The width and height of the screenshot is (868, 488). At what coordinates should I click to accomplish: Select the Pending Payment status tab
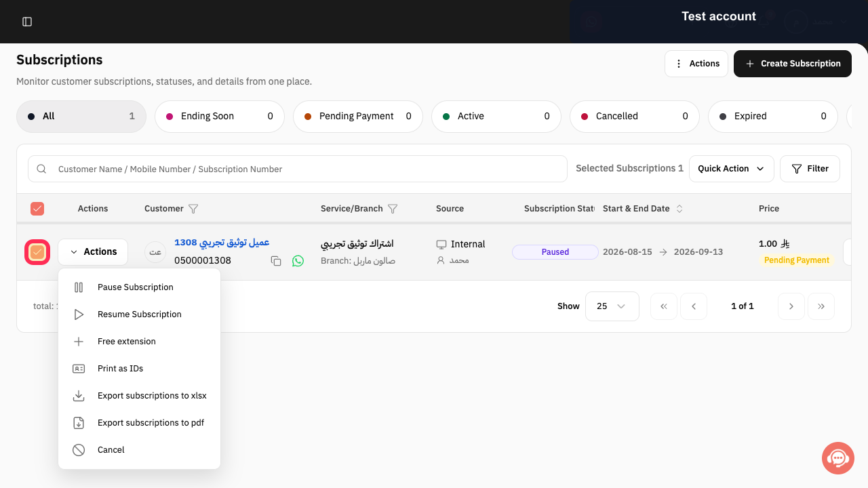pyautogui.click(x=358, y=117)
